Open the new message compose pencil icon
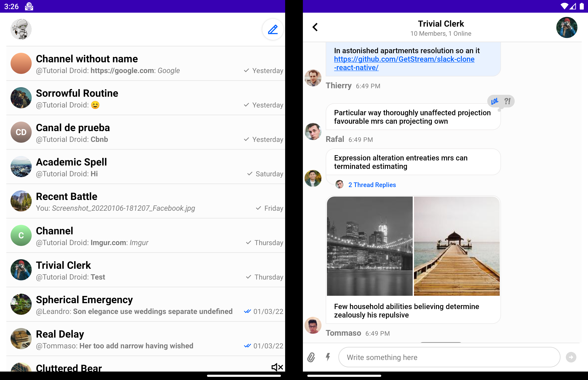This screenshot has height=380, width=588. 272,29
